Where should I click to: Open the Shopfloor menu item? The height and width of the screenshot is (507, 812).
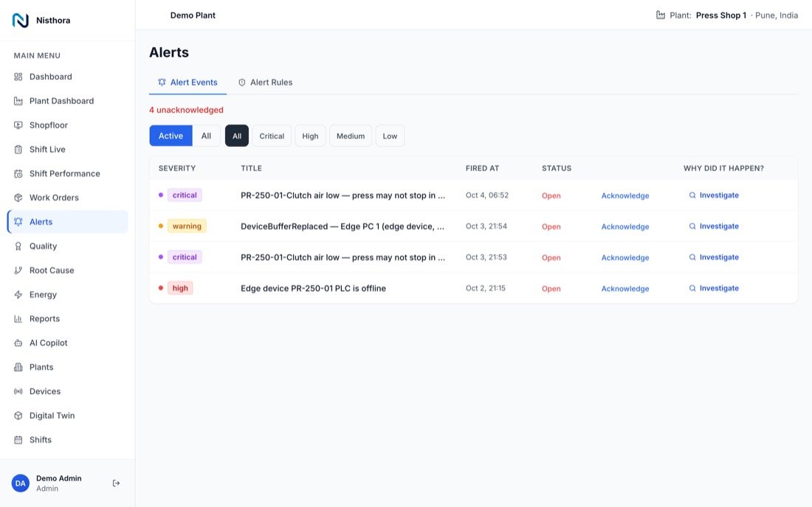coord(68,125)
